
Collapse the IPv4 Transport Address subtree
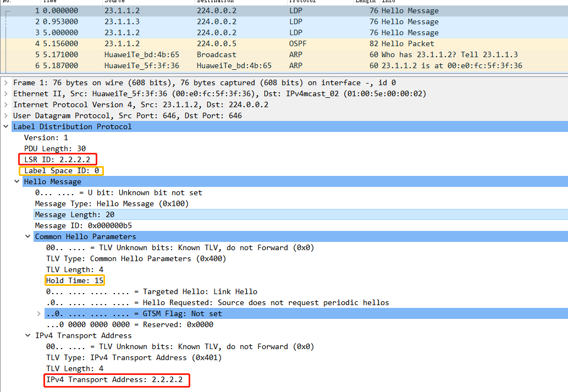point(27,335)
